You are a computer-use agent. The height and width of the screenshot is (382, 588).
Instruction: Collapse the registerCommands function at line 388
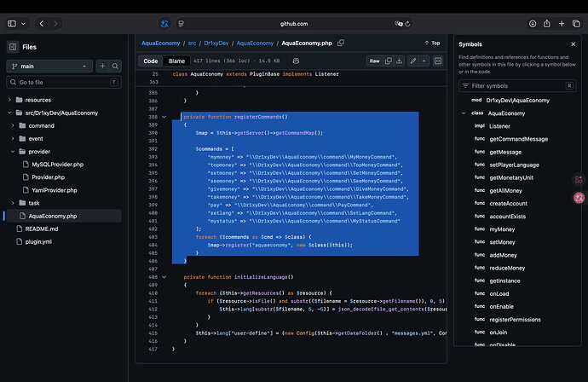point(164,117)
